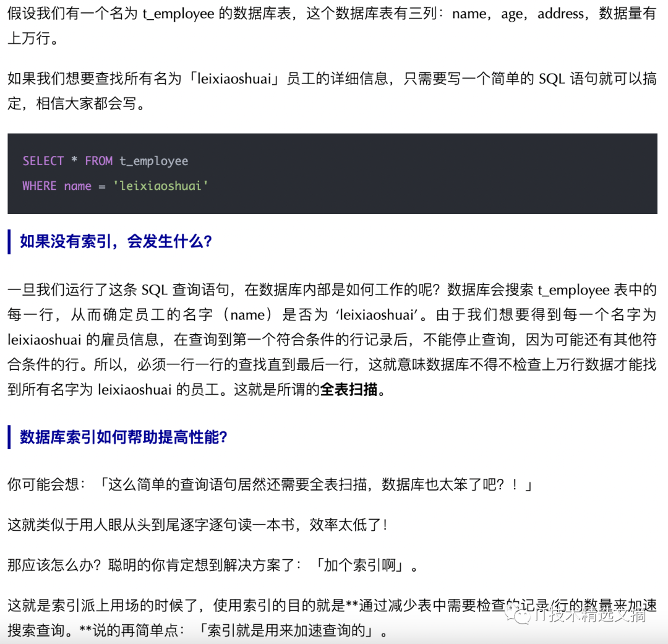668x644 pixels.
Task: Click the FROM keyword in code block
Action: click(98, 161)
